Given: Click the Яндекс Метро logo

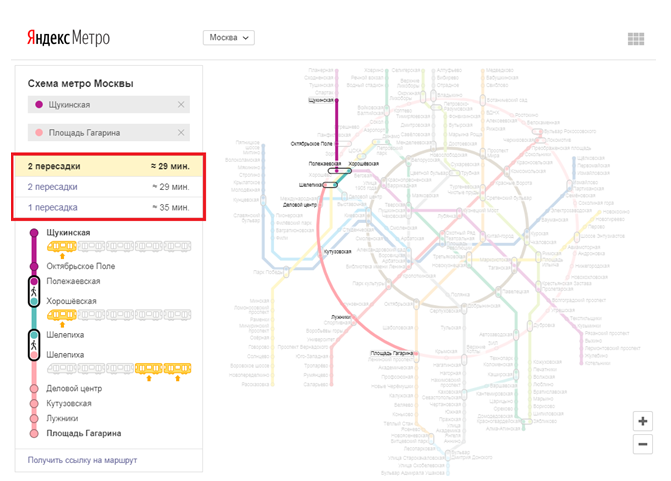Looking at the screenshot, I should click(x=68, y=38).
